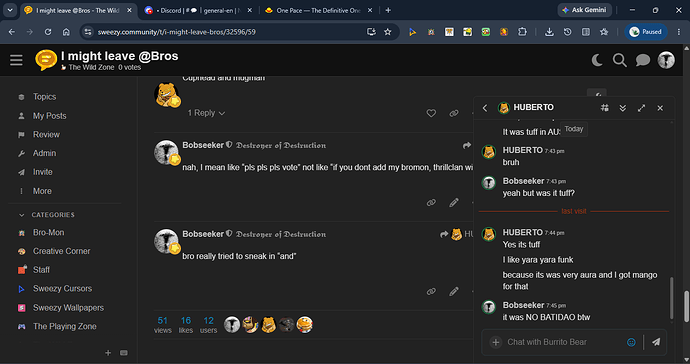Close the HUBERTO chat panel
The height and width of the screenshot is (364, 690).
pyautogui.click(x=660, y=108)
